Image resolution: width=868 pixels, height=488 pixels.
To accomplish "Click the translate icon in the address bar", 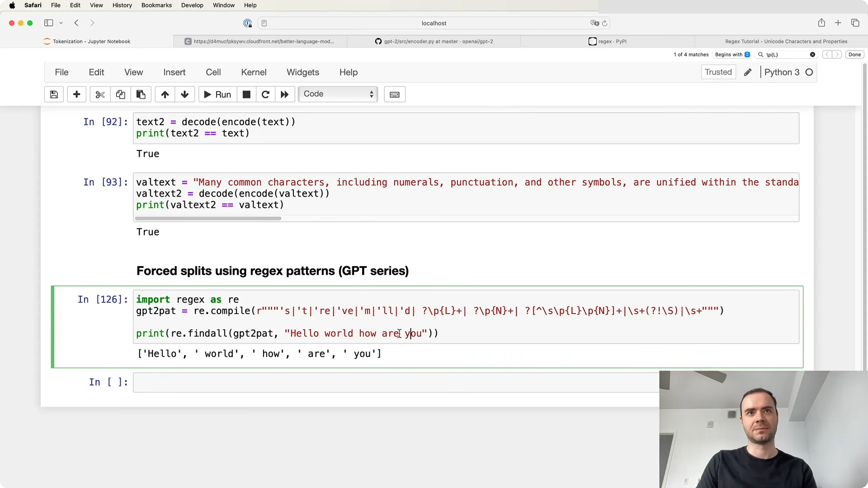I will 594,23.
